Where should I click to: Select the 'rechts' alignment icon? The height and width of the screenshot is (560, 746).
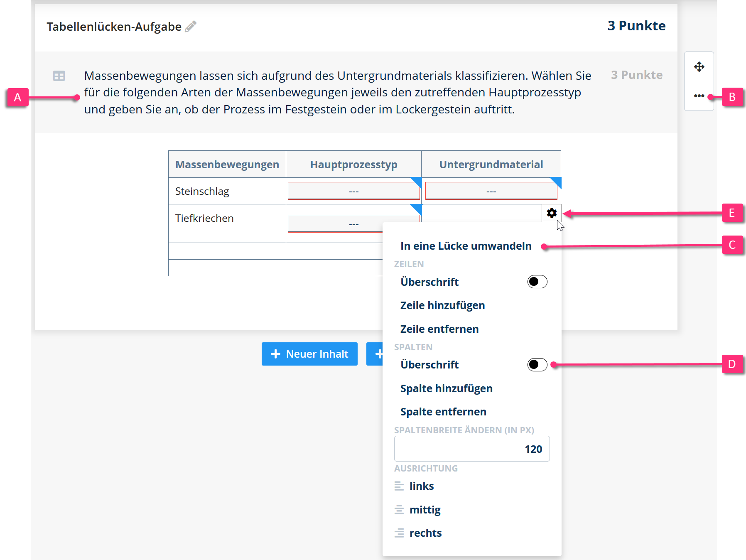399,533
